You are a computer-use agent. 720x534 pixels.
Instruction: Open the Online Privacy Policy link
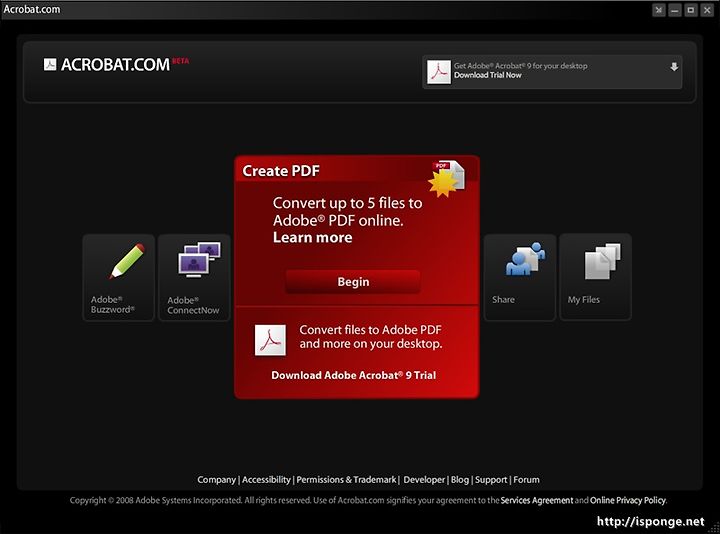[628, 500]
